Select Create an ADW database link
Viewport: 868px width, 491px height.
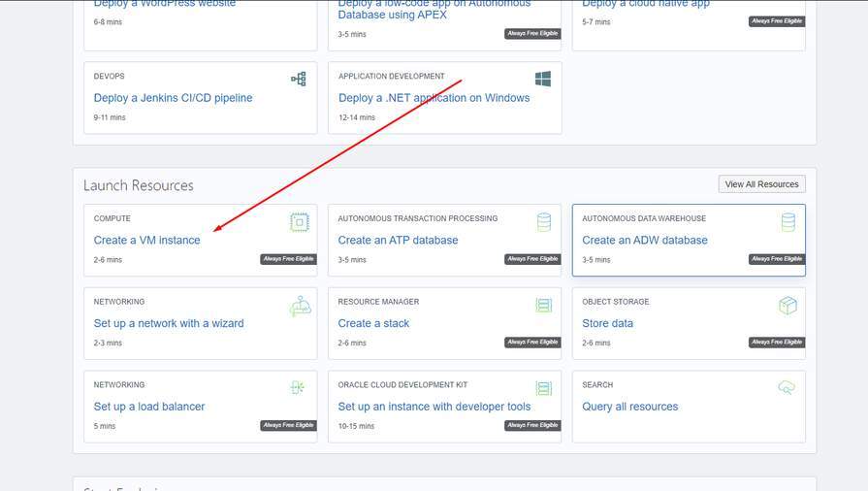[x=644, y=241]
